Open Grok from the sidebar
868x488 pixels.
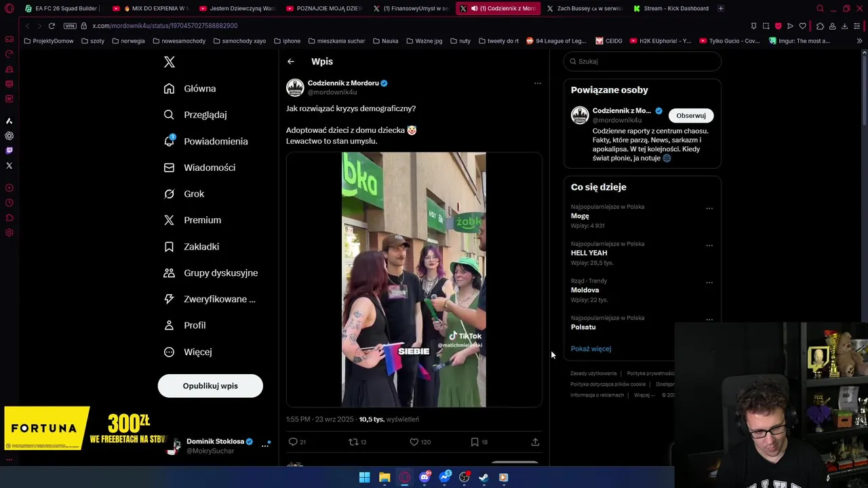(184, 194)
